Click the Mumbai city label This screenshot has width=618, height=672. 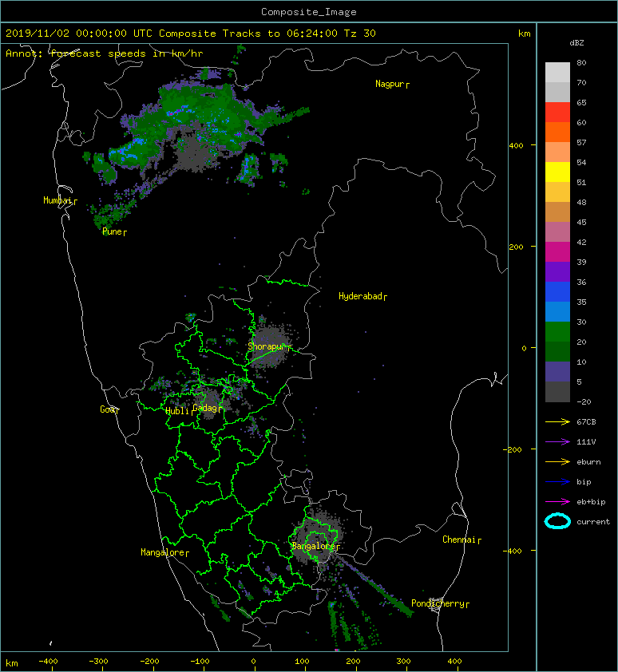click(x=57, y=200)
